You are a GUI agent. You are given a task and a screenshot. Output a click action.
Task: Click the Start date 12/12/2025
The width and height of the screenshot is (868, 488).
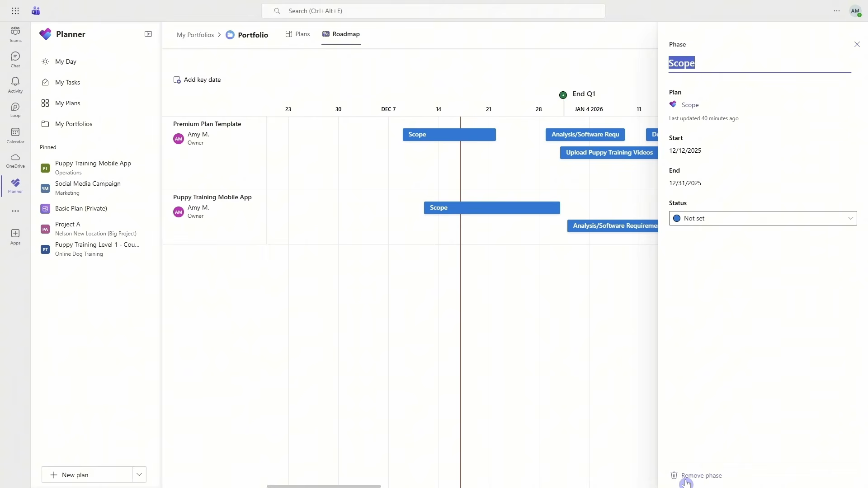point(685,151)
